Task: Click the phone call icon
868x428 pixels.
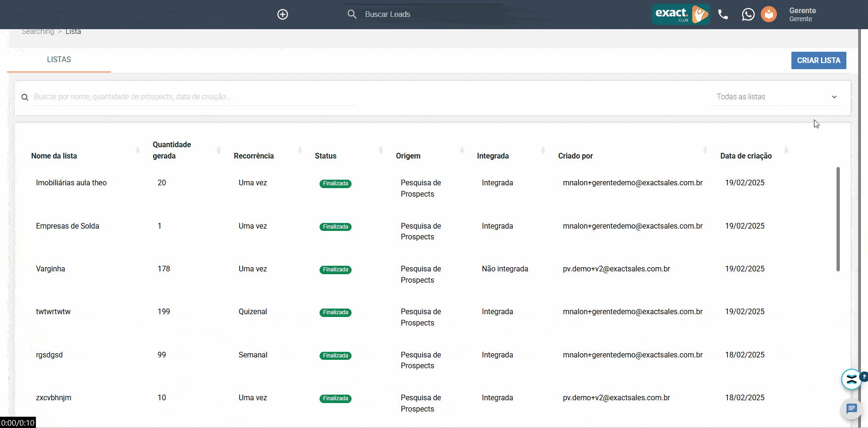Action: tap(723, 15)
